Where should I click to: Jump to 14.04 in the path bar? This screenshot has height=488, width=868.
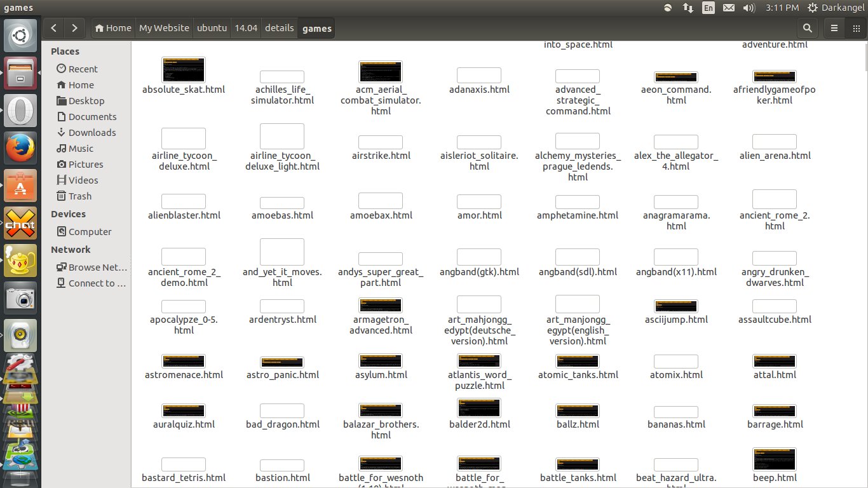[x=246, y=28]
